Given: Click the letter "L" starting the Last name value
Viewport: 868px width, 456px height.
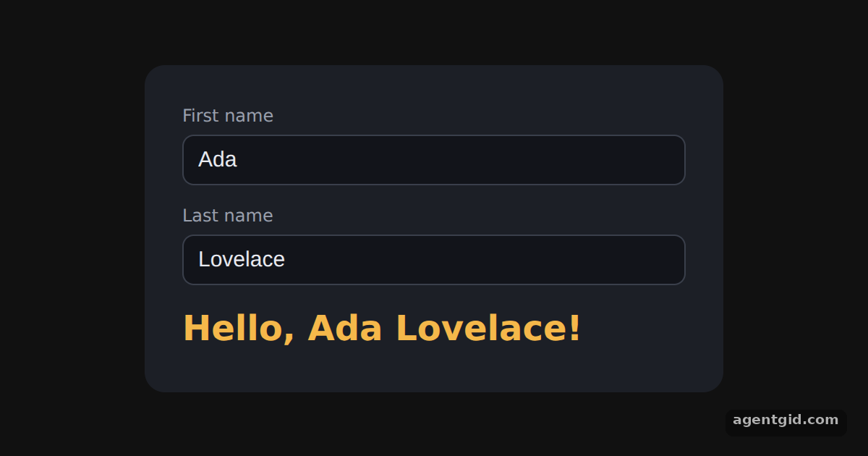Looking at the screenshot, I should 204,259.
